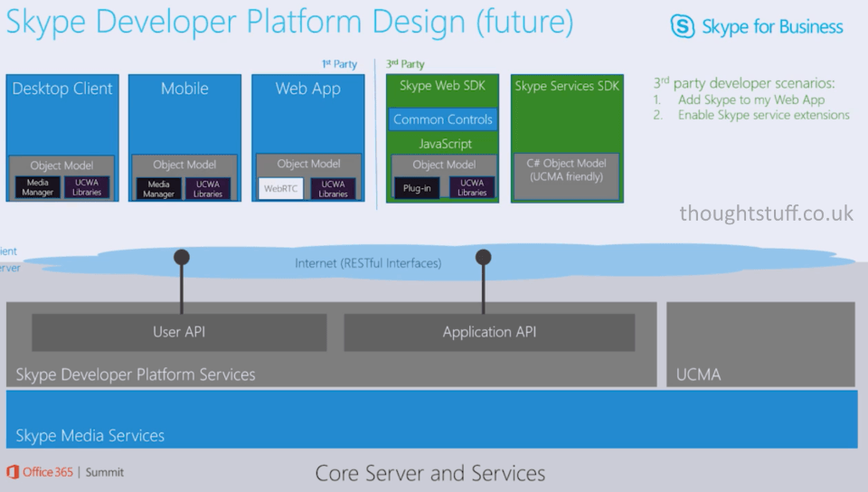Click the thoughtstuff.co.uk text

(x=766, y=213)
